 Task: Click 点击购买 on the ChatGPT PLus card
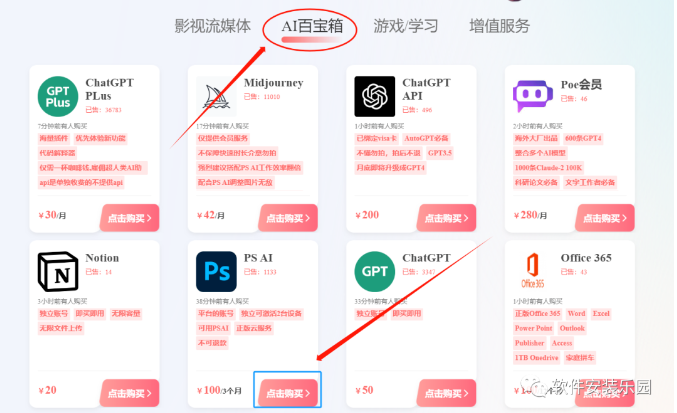(130, 218)
